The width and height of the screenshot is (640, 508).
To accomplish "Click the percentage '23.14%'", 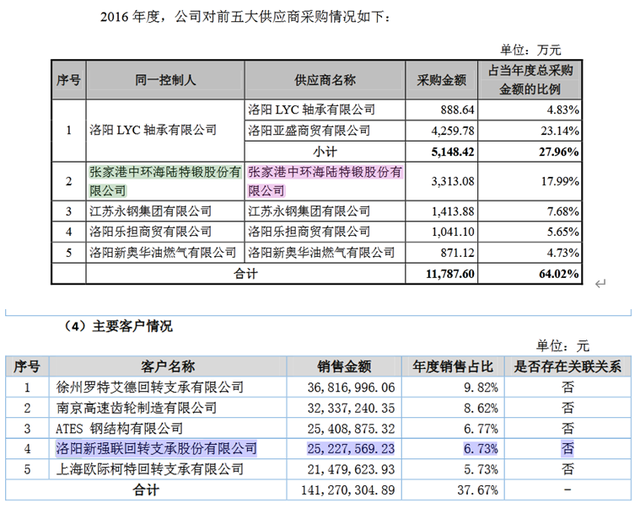I will [560, 131].
